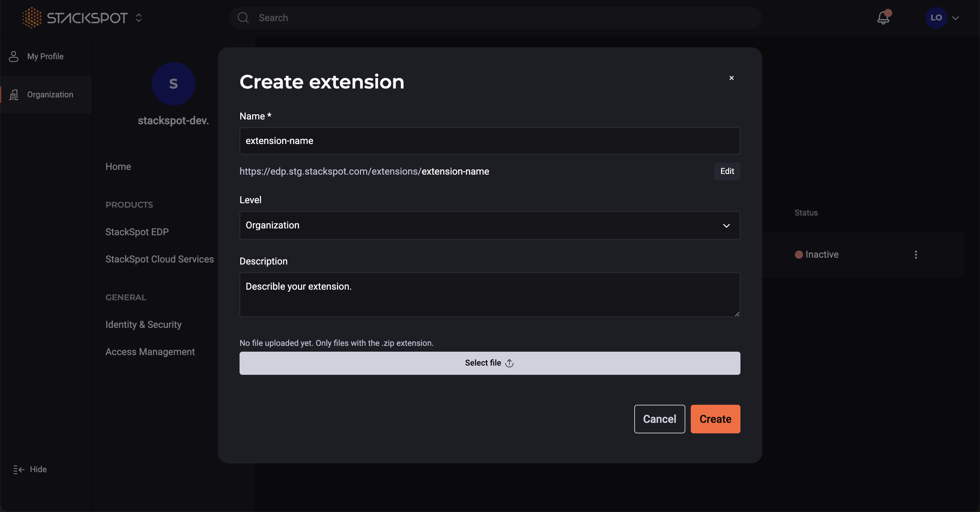Click the Create button
The width and height of the screenshot is (980, 512).
click(715, 419)
